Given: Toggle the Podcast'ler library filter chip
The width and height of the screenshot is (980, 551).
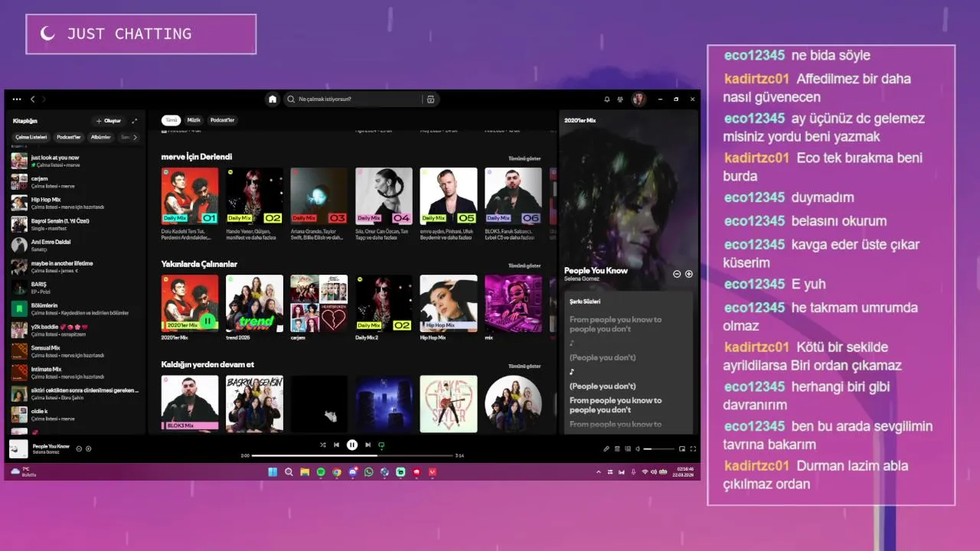Looking at the screenshot, I should pyautogui.click(x=68, y=137).
